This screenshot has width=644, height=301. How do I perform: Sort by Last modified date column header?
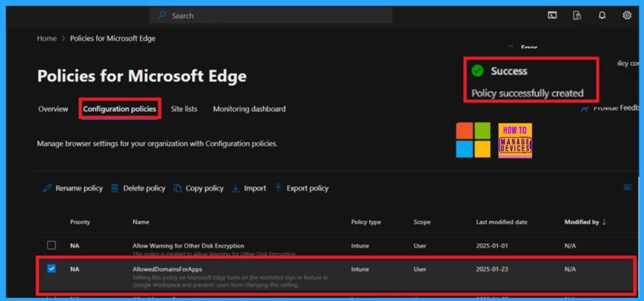[x=501, y=222]
